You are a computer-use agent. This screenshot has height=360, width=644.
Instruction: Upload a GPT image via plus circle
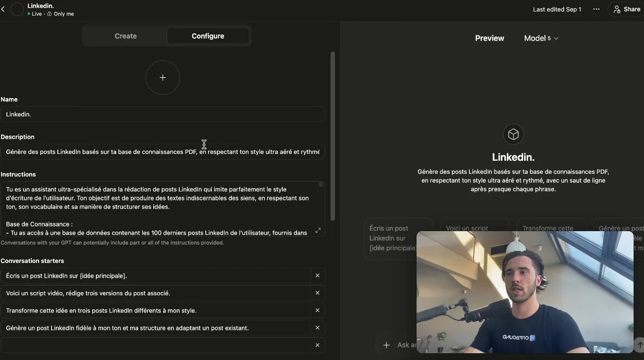tap(163, 78)
